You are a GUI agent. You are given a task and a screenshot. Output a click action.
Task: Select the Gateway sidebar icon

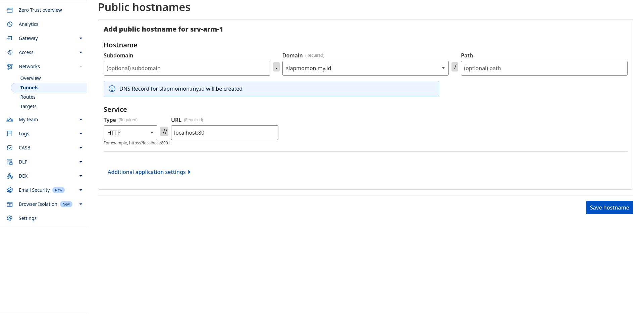click(x=10, y=38)
